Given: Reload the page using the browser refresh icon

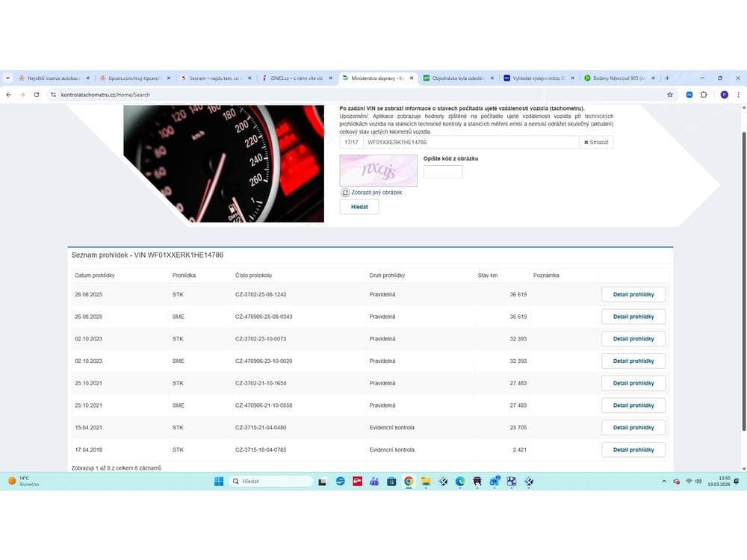Looking at the screenshot, I should (x=36, y=95).
